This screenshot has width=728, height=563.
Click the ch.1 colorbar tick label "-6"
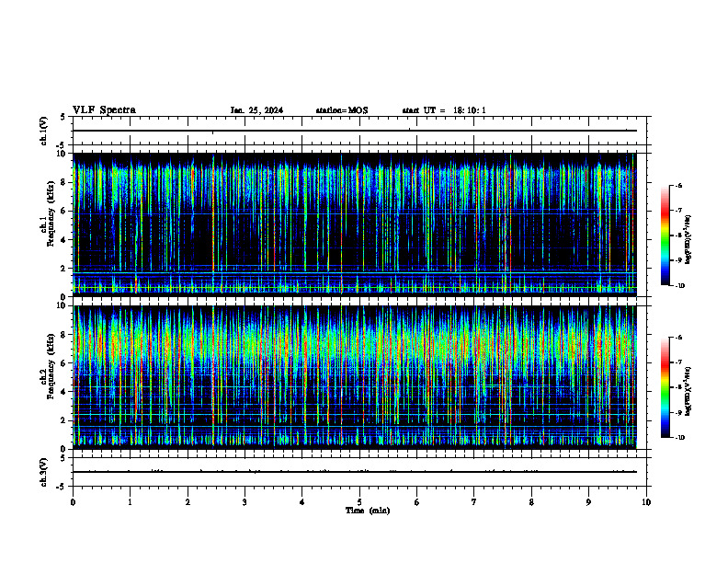[x=678, y=185]
